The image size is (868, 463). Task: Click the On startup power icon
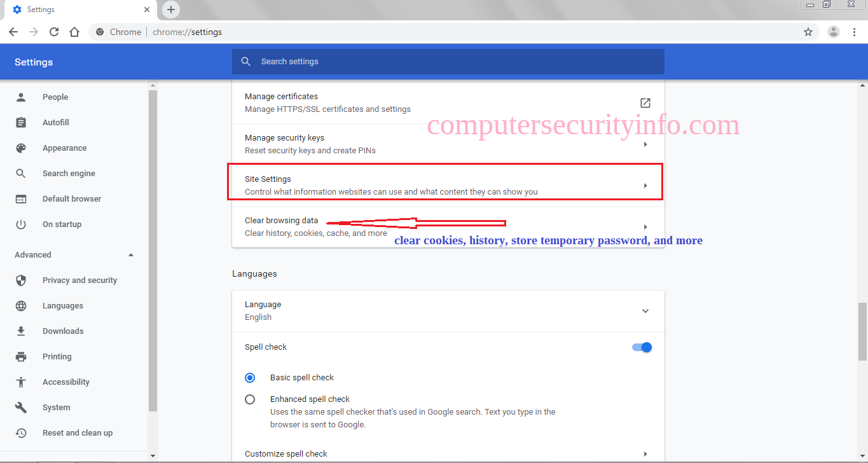coord(21,225)
